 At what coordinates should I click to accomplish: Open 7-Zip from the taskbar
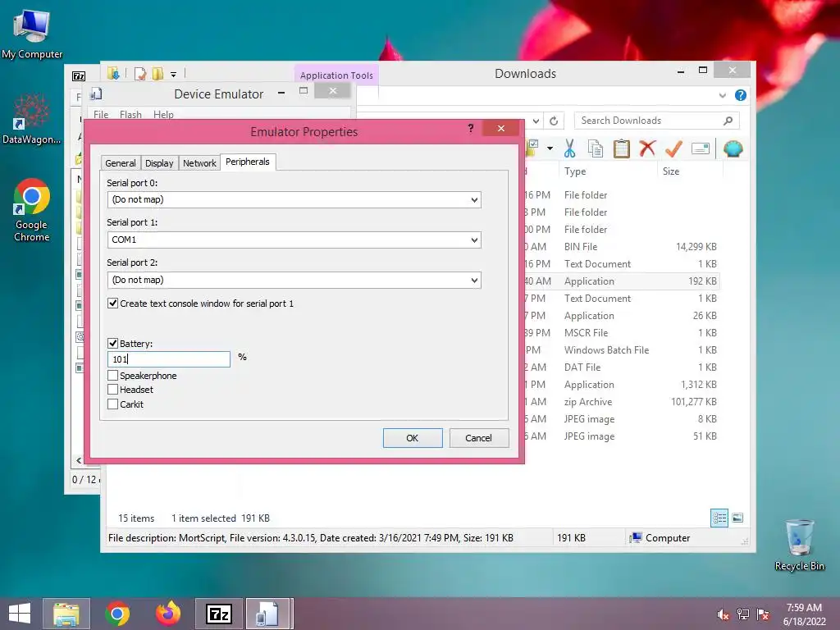click(x=218, y=614)
